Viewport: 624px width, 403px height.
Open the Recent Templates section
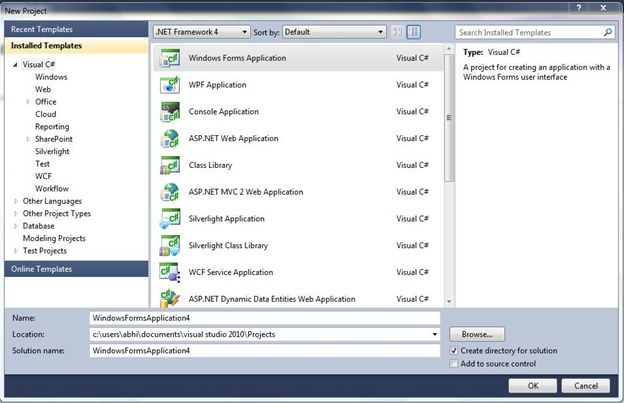76,29
